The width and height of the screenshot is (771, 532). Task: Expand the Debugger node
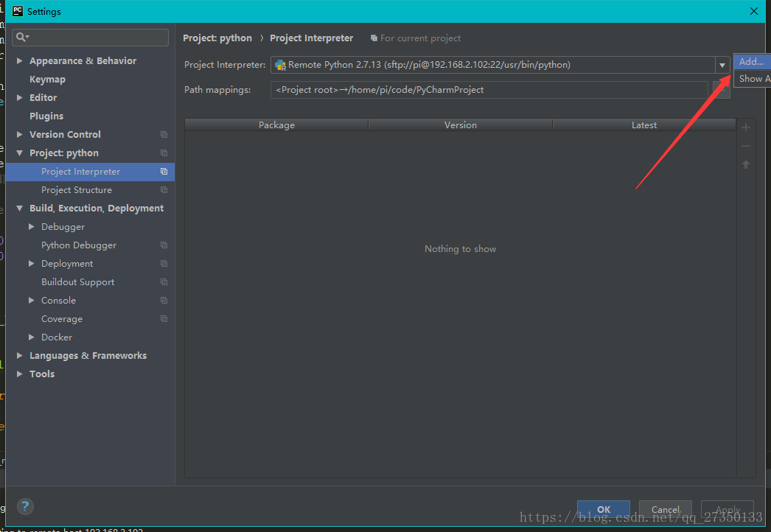click(x=32, y=227)
